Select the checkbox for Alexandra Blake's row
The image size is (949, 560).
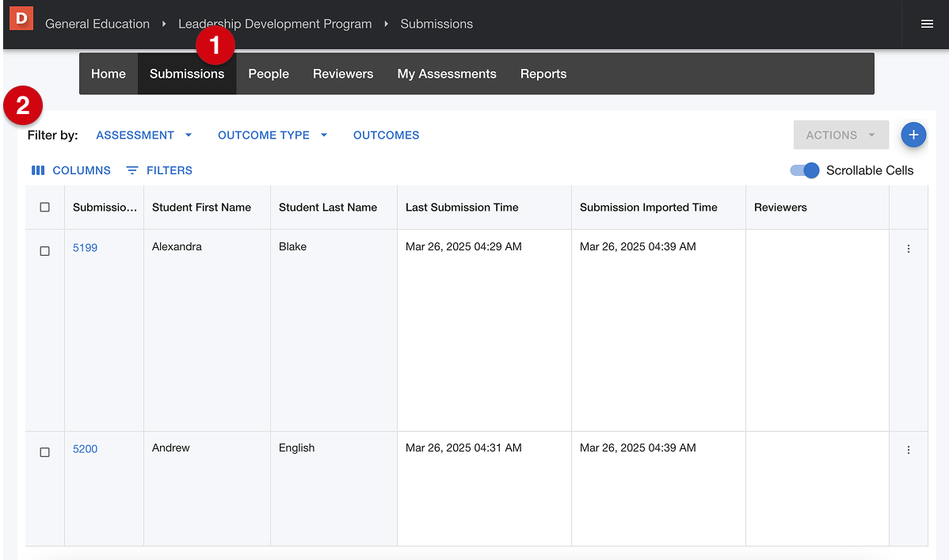[45, 251]
